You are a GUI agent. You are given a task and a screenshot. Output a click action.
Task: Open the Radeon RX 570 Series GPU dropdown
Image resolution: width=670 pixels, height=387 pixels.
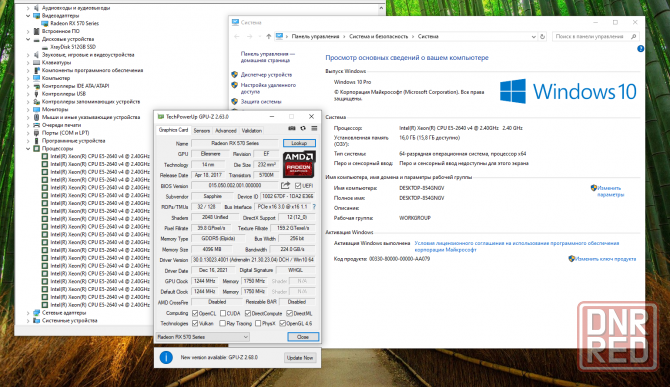pos(203,337)
